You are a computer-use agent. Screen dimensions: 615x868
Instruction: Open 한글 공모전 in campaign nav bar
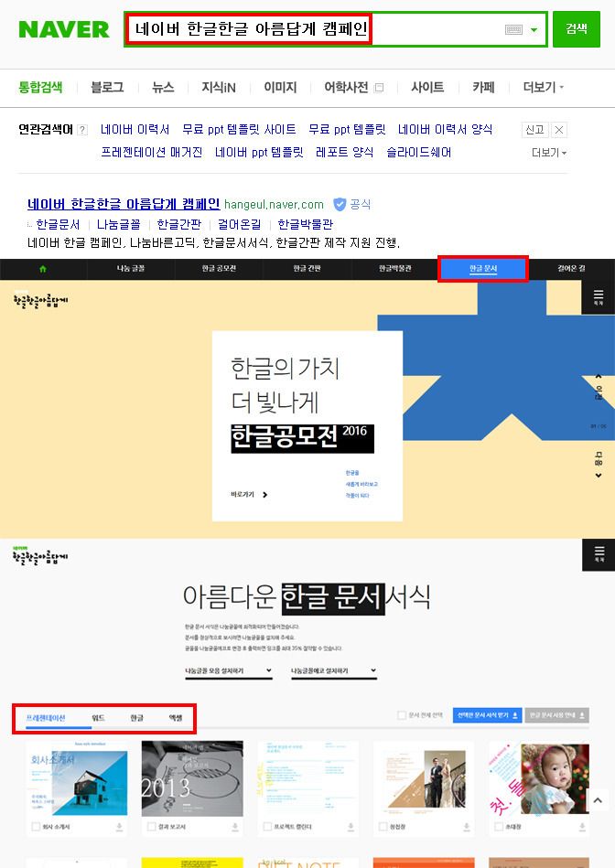[x=219, y=269]
